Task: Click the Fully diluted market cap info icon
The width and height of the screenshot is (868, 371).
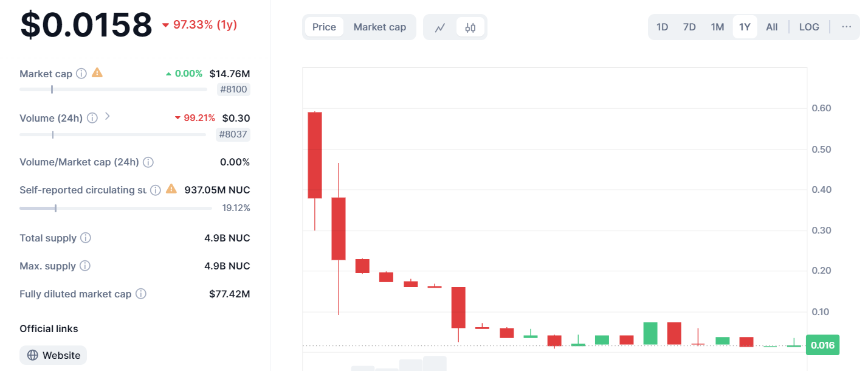Action: tap(141, 294)
